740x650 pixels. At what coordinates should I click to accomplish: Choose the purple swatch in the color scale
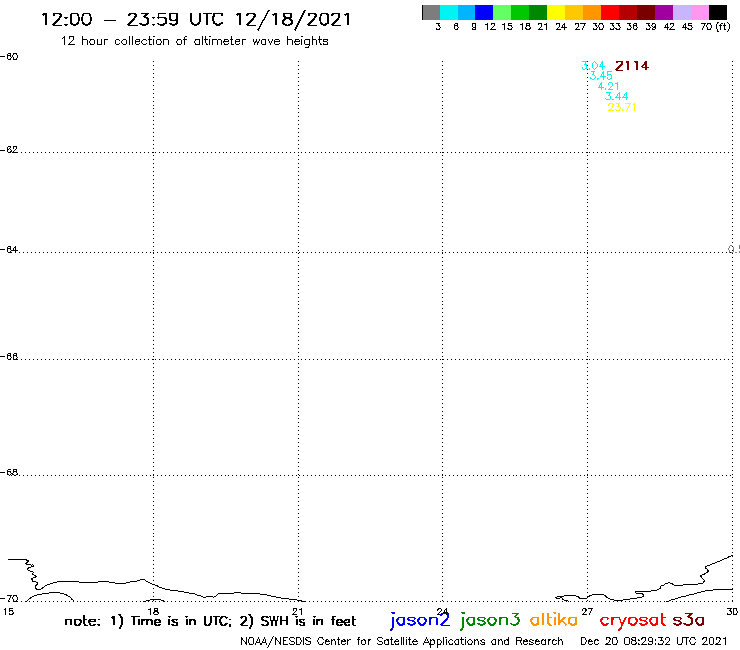pyautogui.click(x=664, y=12)
